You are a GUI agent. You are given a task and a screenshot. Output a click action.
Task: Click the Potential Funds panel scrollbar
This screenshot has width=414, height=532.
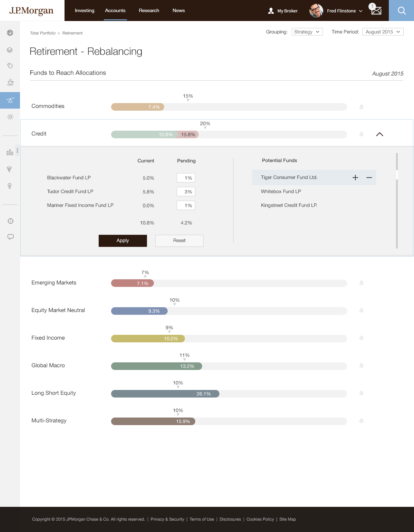397,200
